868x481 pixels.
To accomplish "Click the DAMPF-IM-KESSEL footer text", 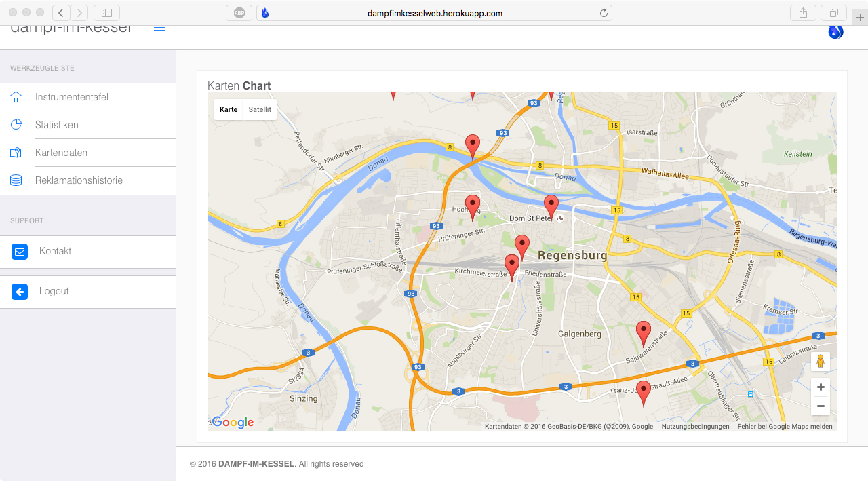I will coord(256,464).
